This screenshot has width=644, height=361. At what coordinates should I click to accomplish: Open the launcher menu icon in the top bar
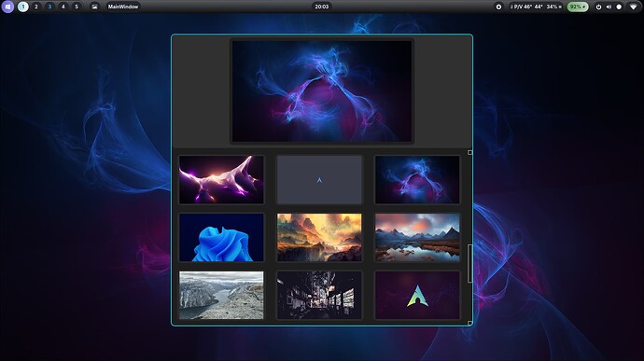click(x=7, y=7)
